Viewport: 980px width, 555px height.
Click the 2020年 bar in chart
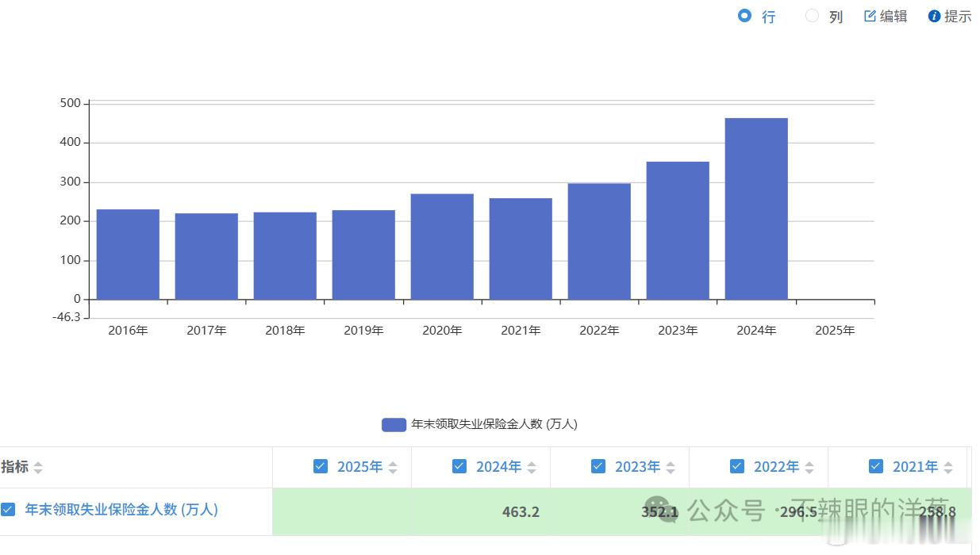pos(442,247)
